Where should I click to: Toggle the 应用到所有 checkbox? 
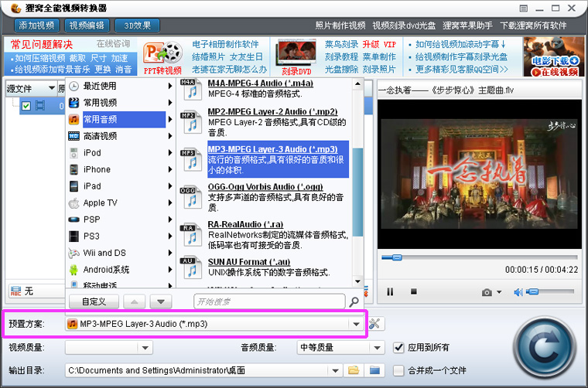[398, 348]
